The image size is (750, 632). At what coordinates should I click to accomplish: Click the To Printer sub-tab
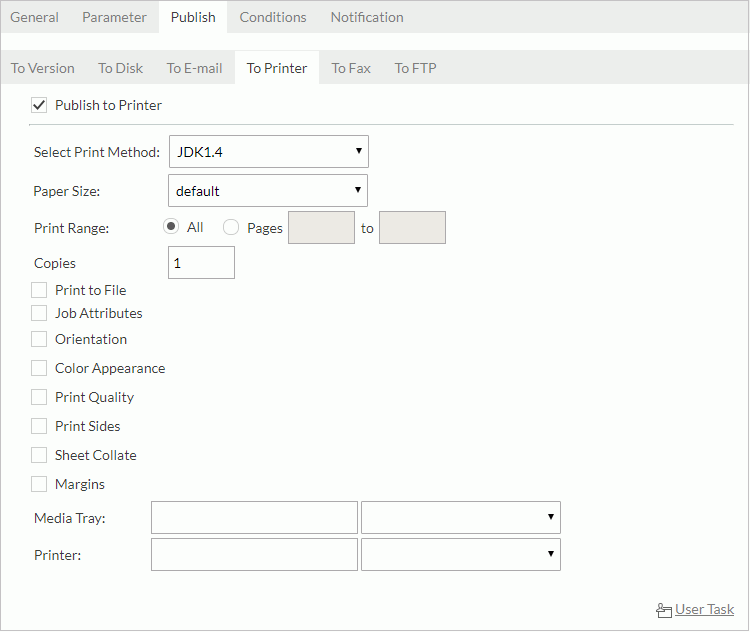(x=277, y=68)
